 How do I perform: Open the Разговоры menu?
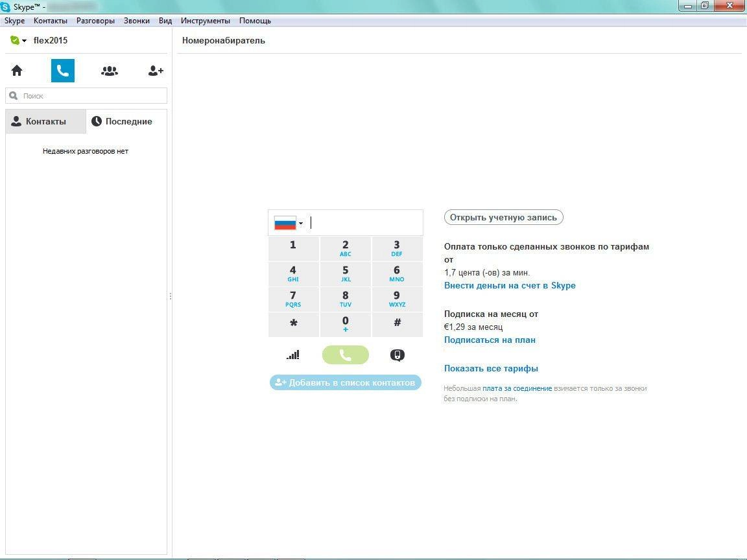click(x=96, y=21)
